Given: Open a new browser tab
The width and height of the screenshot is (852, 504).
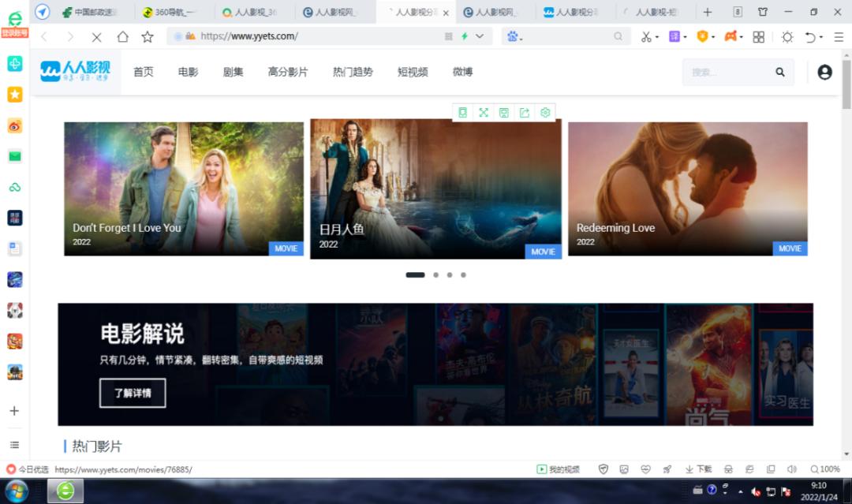Looking at the screenshot, I should [708, 12].
